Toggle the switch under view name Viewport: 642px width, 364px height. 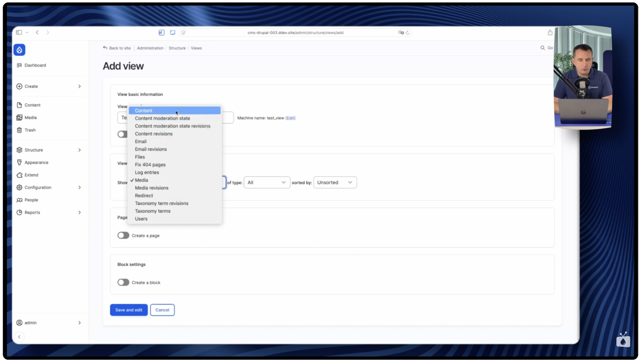point(122,134)
